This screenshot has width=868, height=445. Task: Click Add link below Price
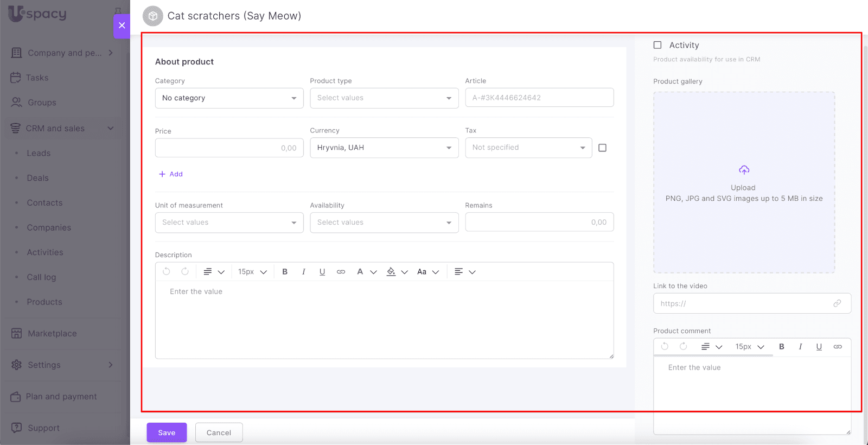(x=171, y=174)
